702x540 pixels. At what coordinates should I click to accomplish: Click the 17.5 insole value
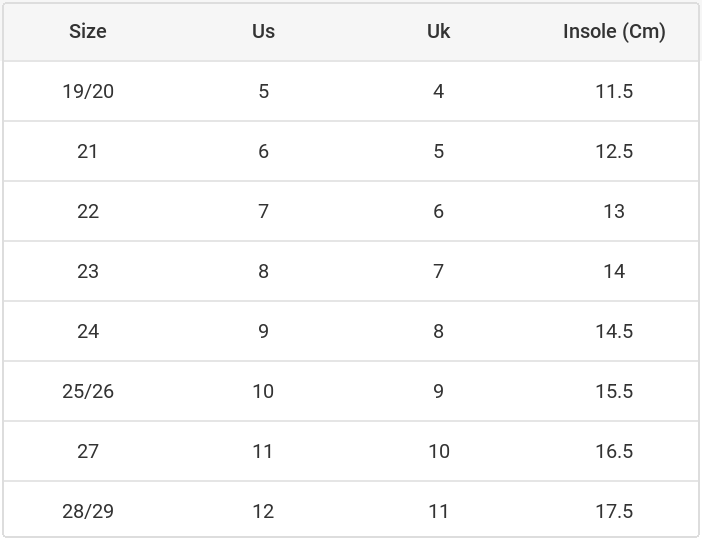(614, 511)
